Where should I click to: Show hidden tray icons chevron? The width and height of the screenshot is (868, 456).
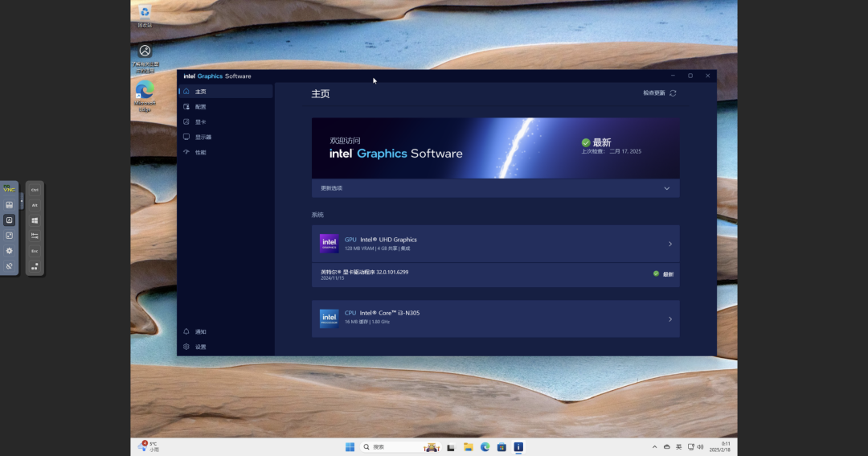(654, 447)
